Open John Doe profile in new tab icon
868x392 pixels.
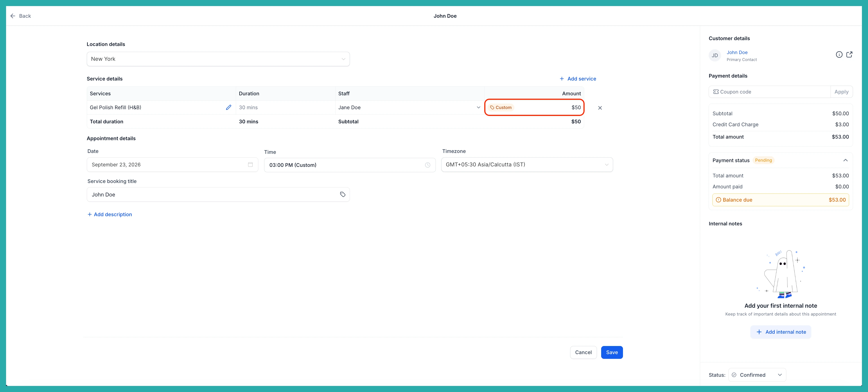coord(849,54)
